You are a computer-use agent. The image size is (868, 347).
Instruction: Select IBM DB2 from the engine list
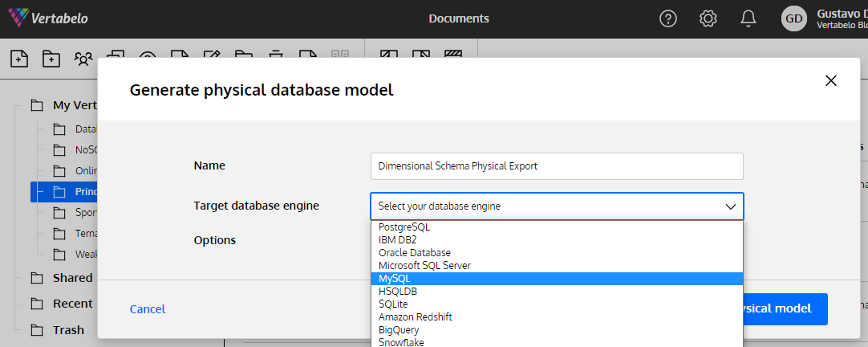coord(557,240)
